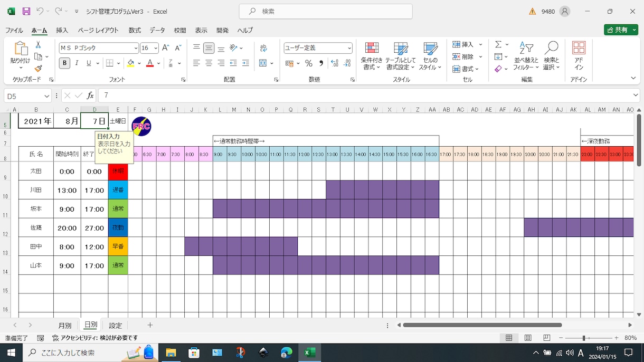Open Conditional Formatting (条件付き書式)
Screen dimensions: 644x362
[372, 56]
